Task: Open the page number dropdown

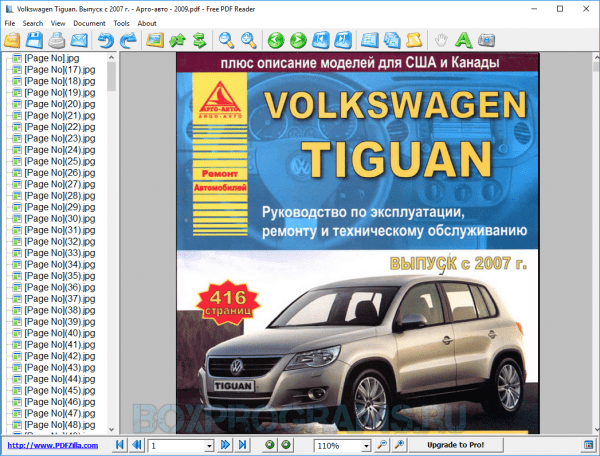Action: point(209,446)
